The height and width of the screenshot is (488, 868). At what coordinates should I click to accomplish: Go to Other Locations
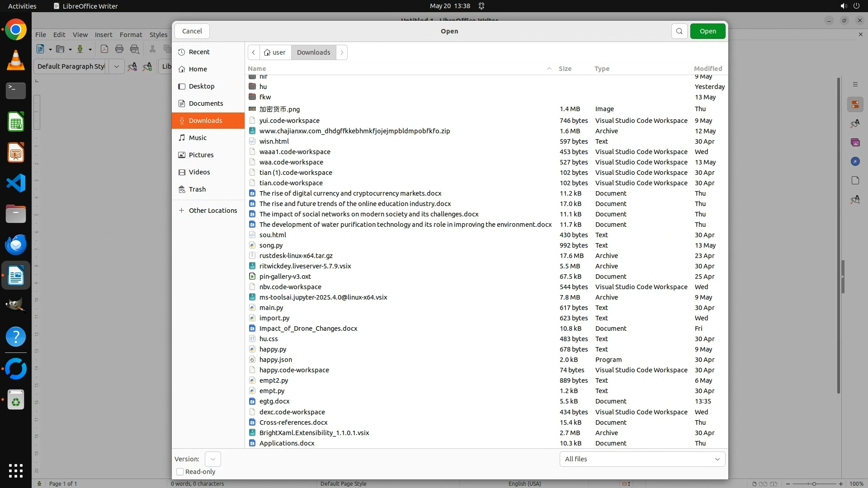coord(212,211)
